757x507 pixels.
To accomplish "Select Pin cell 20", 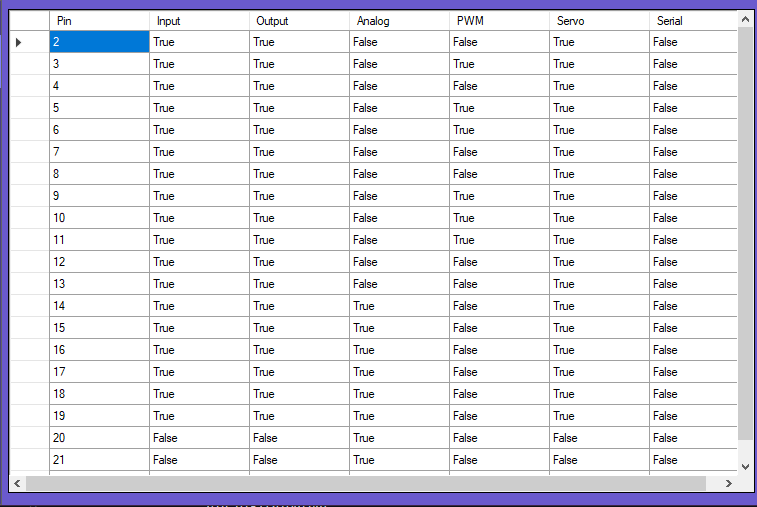I will [99, 437].
